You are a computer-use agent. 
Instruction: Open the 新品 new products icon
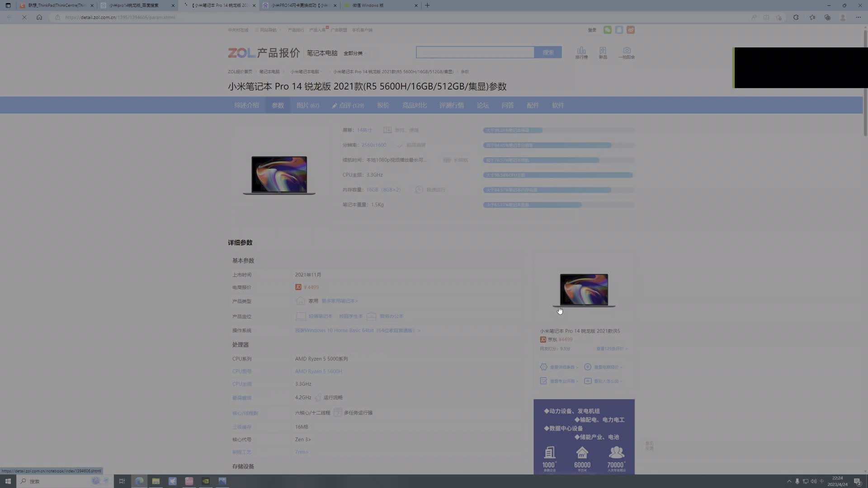[603, 52]
